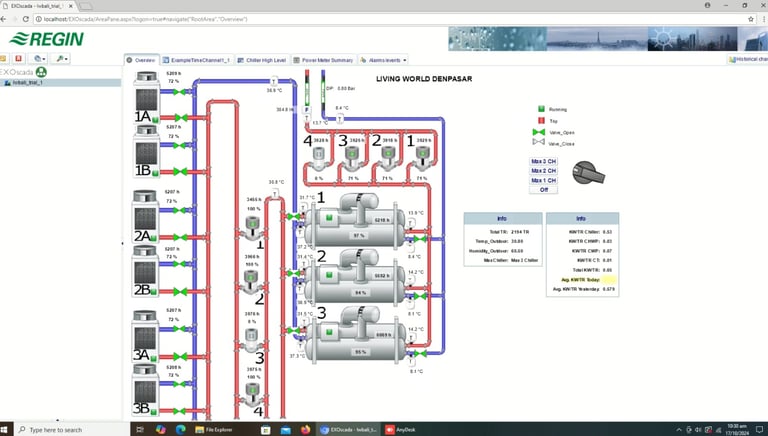Open Microsoft Edge from the taskbar
The image size is (768, 436).
180,430
